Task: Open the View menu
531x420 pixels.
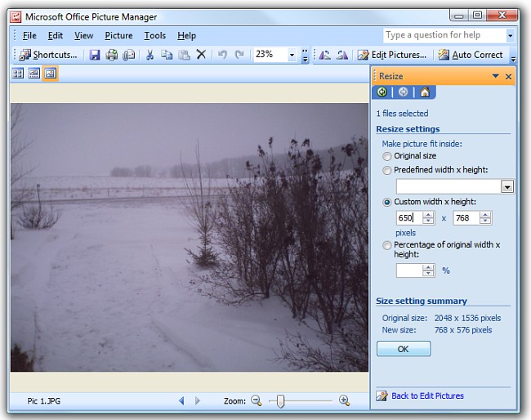Action: [83, 36]
